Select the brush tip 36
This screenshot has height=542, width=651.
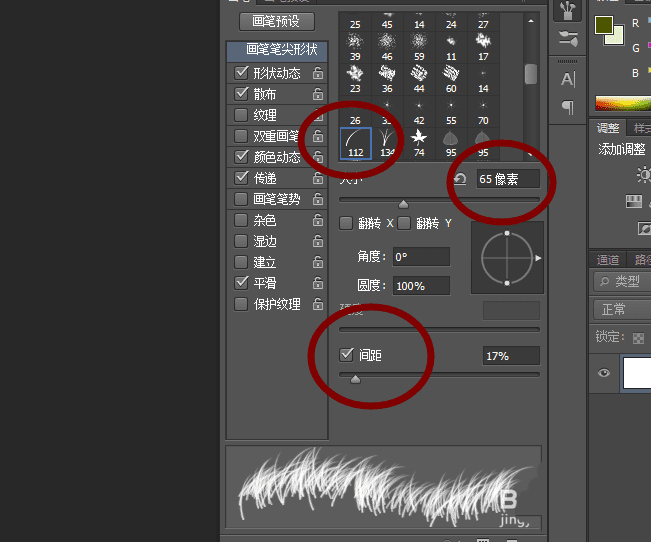(x=387, y=79)
